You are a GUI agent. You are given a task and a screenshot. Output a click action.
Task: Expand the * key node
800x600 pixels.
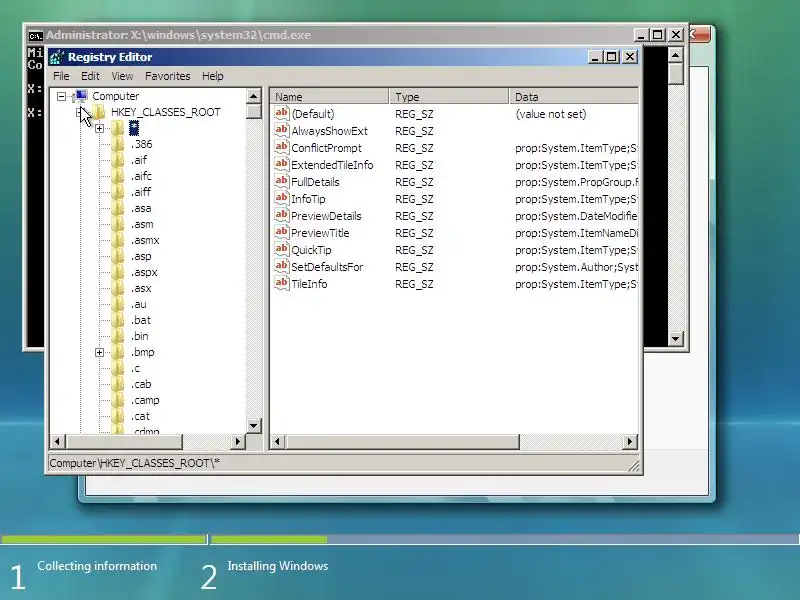(99, 128)
